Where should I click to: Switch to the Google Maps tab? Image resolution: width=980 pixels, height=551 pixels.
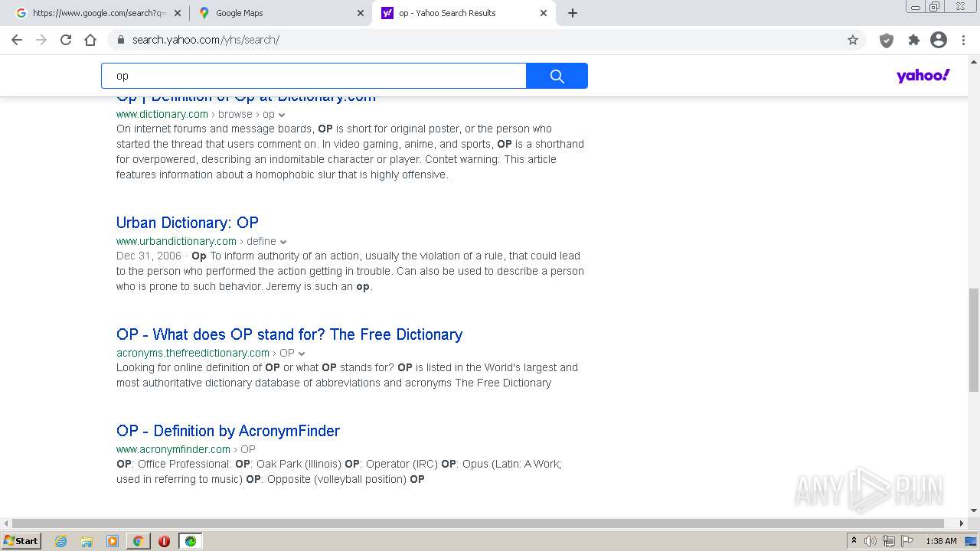279,13
